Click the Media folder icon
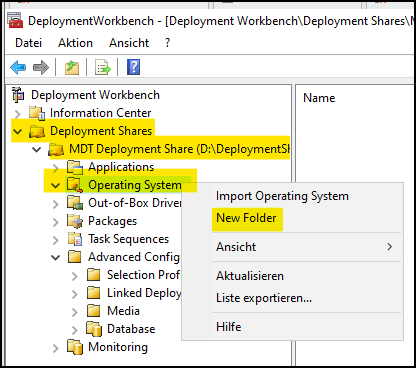Screen dimensions: 416x368 point(94,311)
